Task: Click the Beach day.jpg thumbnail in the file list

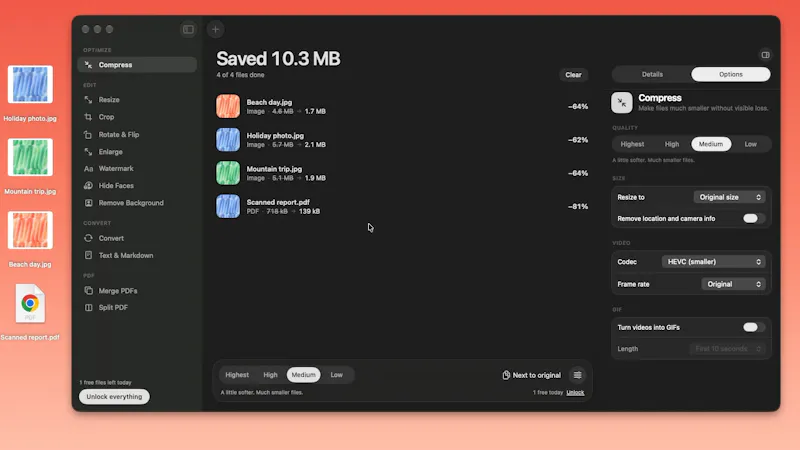Action: coord(228,106)
